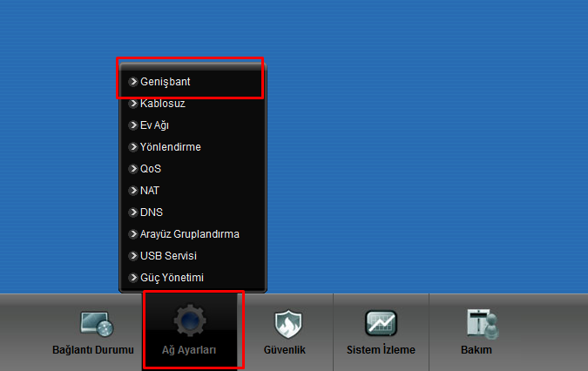Click the Sistem İzleme label text
Viewport: 588px width, 371px height.
coord(381,349)
